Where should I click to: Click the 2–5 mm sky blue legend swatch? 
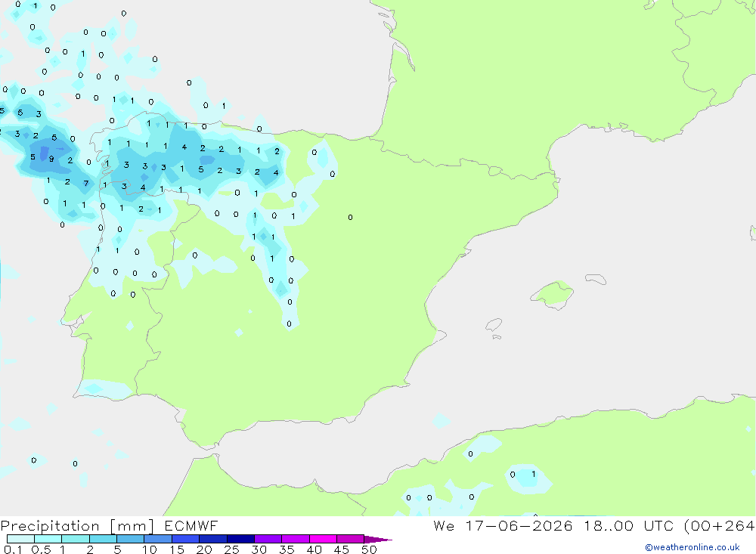tap(103, 539)
